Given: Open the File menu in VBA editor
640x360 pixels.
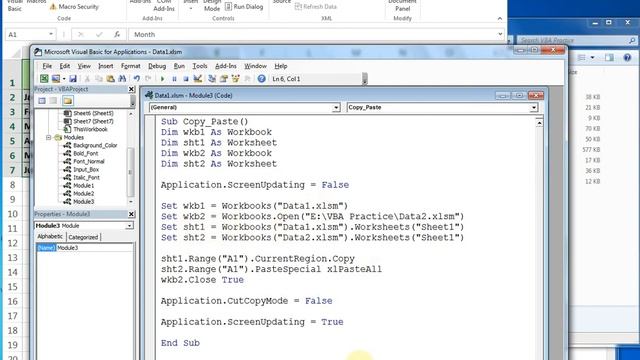Looking at the screenshot, I should pos(47,66).
